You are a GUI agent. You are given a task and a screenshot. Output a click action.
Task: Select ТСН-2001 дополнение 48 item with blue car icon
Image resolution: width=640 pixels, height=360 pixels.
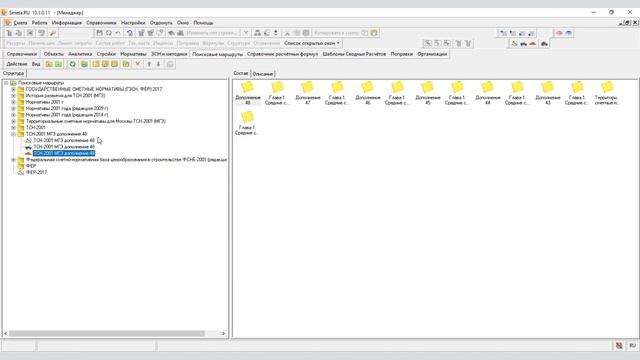point(64,147)
